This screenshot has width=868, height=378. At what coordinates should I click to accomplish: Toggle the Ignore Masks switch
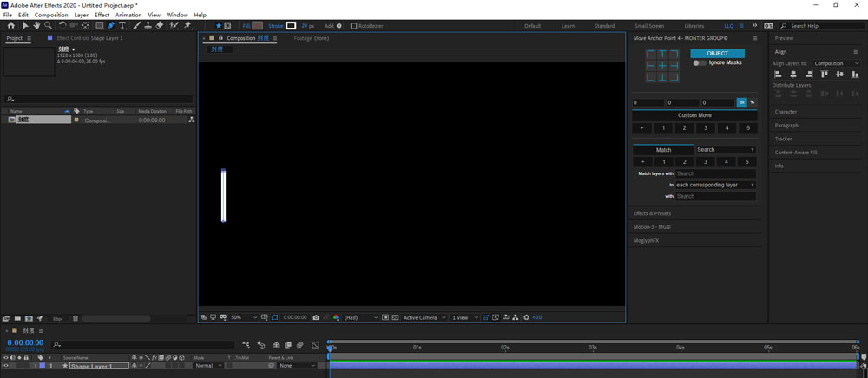click(x=700, y=63)
